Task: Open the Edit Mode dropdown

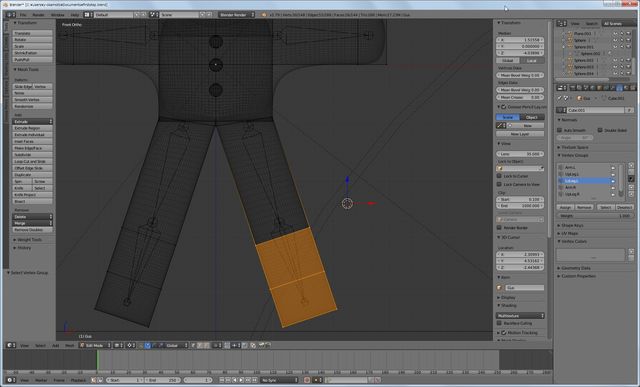Action: pos(95,345)
